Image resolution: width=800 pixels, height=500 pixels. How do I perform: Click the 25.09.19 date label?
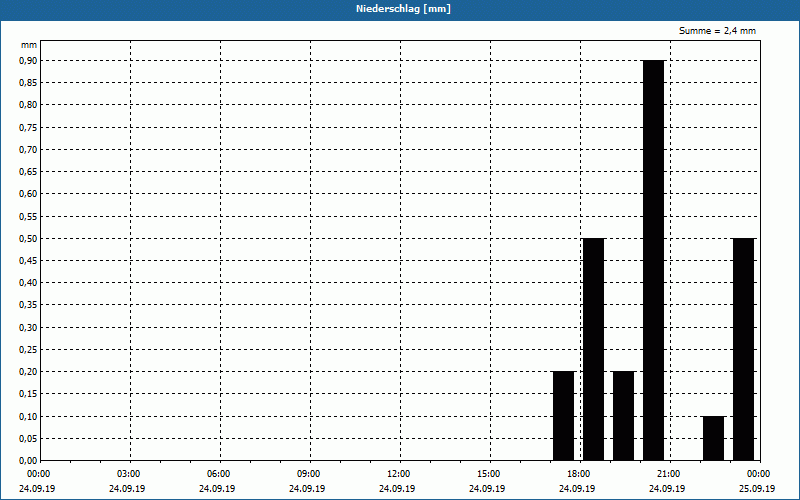[x=757, y=489]
